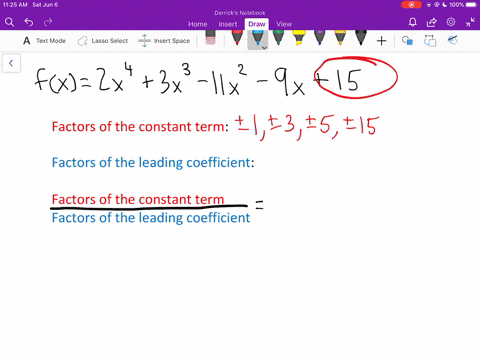Tap the screen recording indicator
Screen dimensions: 480x360
(x=412, y=5)
